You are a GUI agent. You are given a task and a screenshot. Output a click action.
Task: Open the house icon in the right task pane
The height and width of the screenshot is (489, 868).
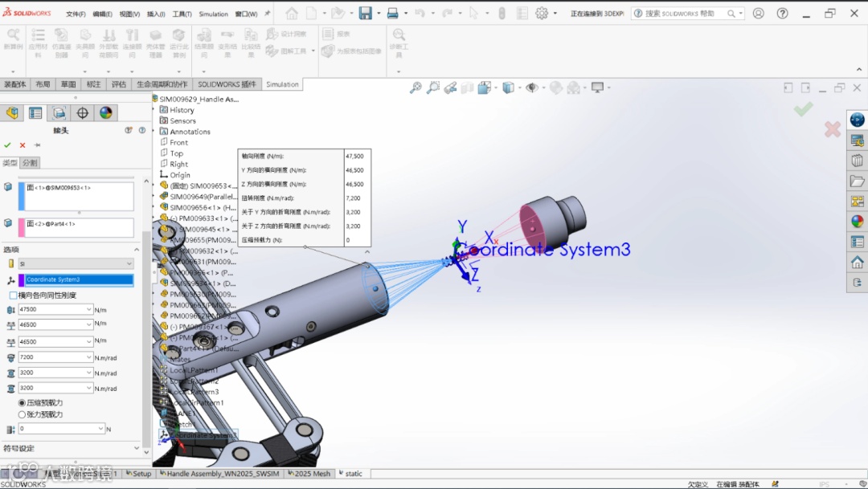pos(857,263)
